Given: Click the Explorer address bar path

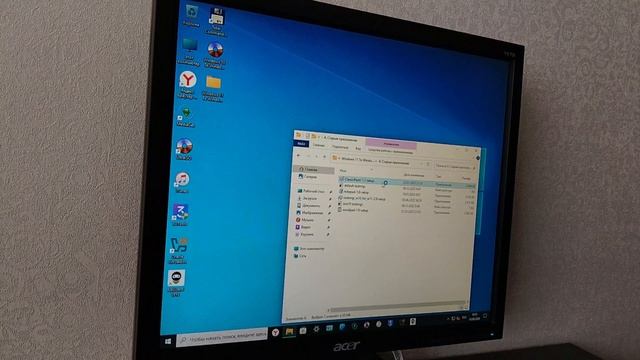Looking at the screenshot, I should pyautogui.click(x=376, y=161).
